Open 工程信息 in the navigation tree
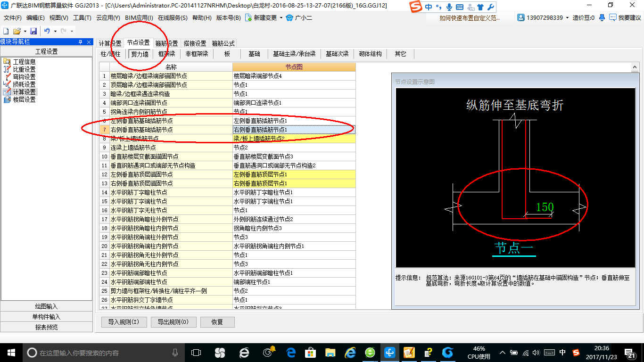 [24, 62]
